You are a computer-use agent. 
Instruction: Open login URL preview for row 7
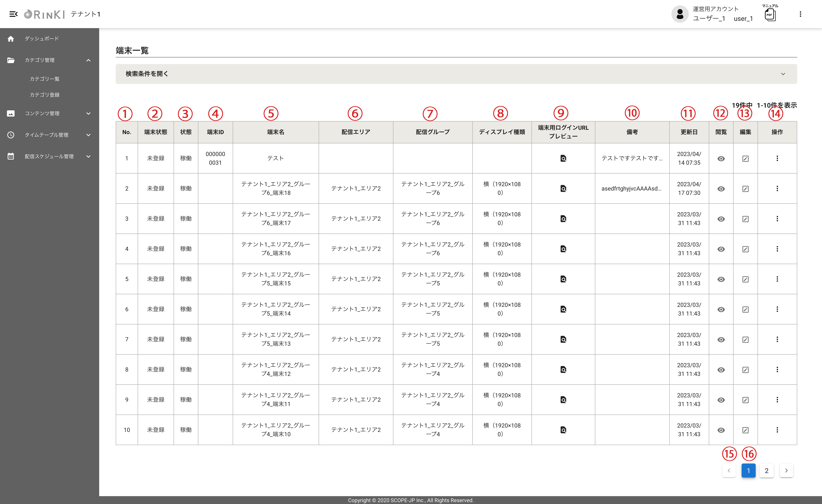(563, 340)
